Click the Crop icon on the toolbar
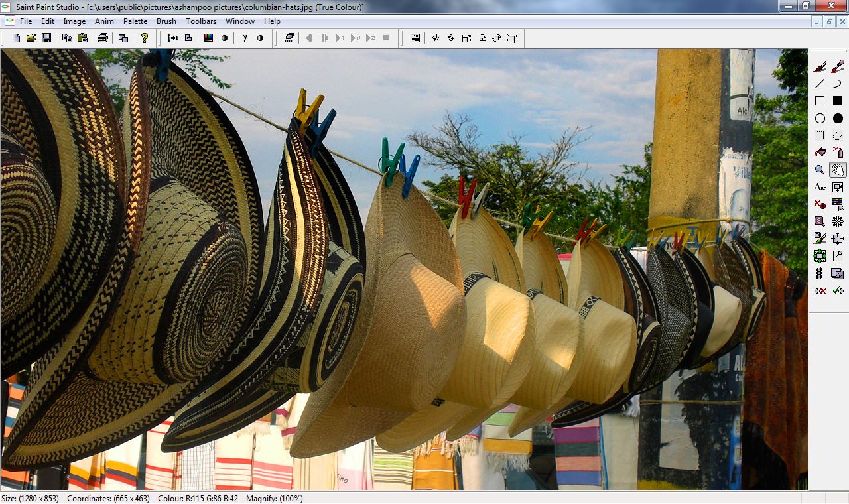 click(x=511, y=38)
